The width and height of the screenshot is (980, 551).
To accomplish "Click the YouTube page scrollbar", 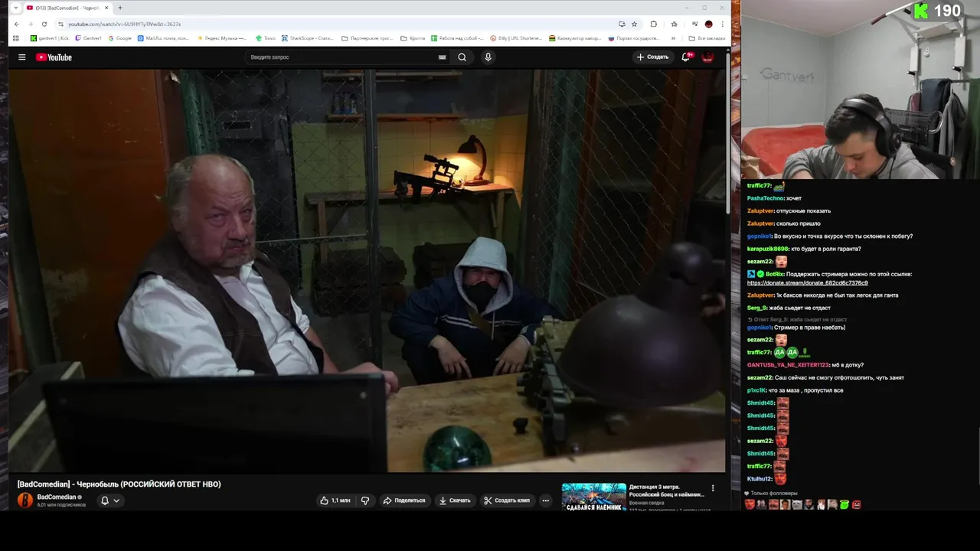I will point(728,134).
